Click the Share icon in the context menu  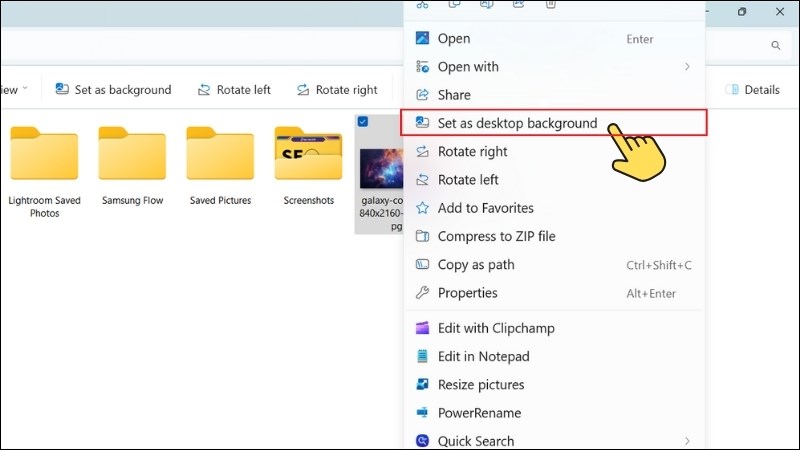tap(422, 95)
